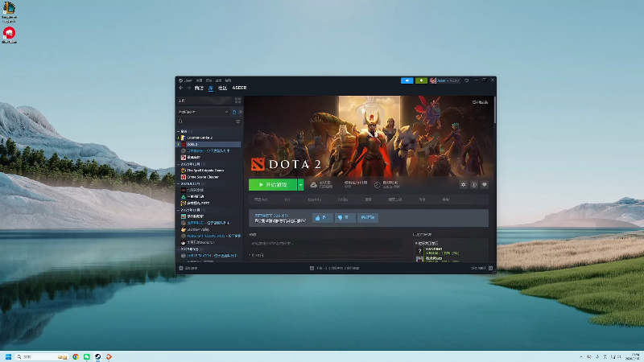Click the Steam logo menu in the title bar
The width and height of the screenshot is (644, 362).
pyautogui.click(x=185, y=80)
